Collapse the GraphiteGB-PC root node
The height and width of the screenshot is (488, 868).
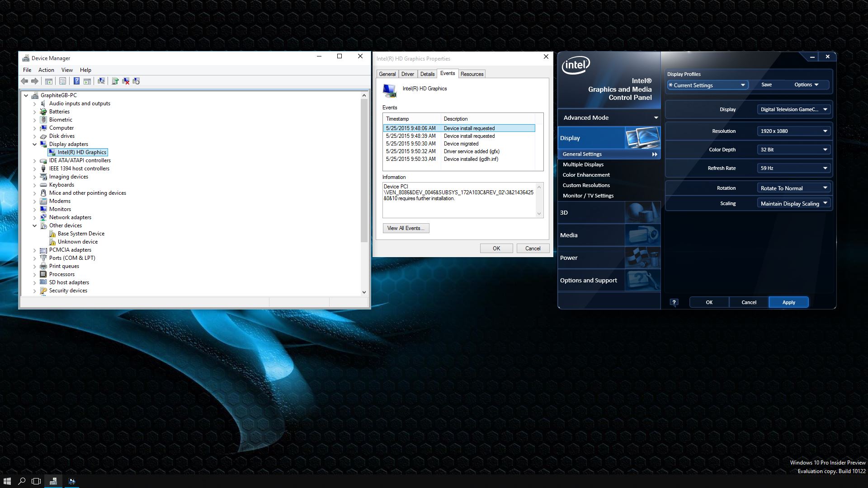pyautogui.click(x=26, y=95)
